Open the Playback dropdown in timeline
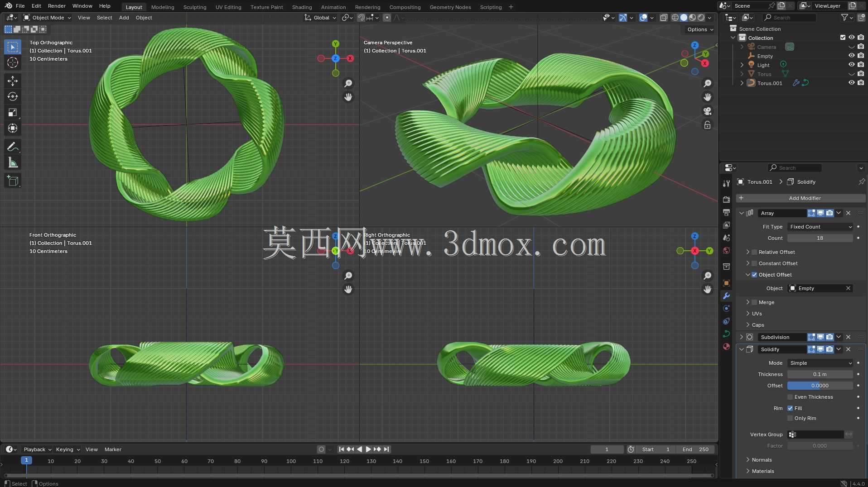The width and height of the screenshot is (868, 487). 37,449
